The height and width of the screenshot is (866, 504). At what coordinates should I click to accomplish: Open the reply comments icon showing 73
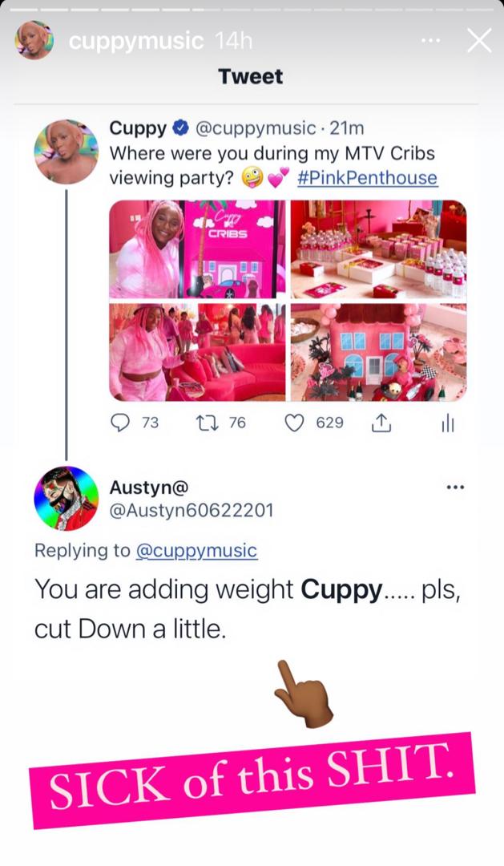click(x=119, y=423)
